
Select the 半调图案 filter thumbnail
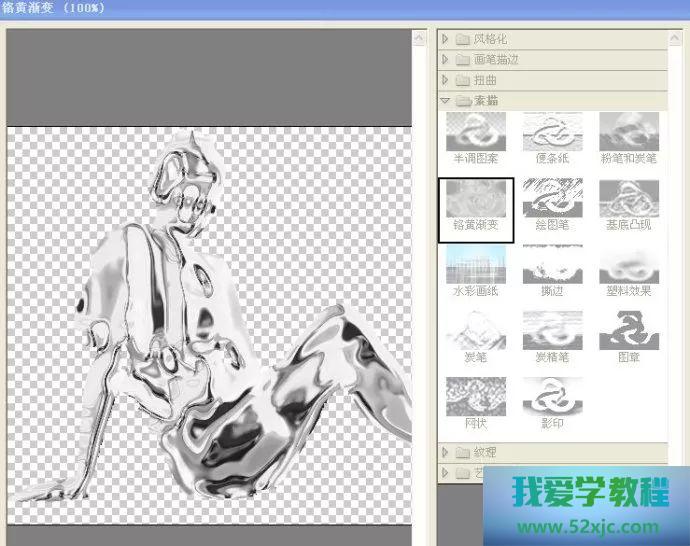(475, 132)
